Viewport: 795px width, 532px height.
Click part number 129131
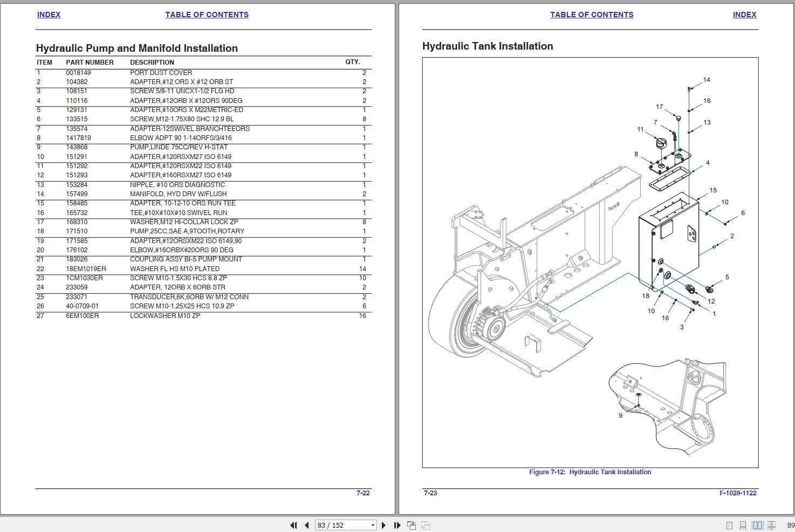(77, 110)
